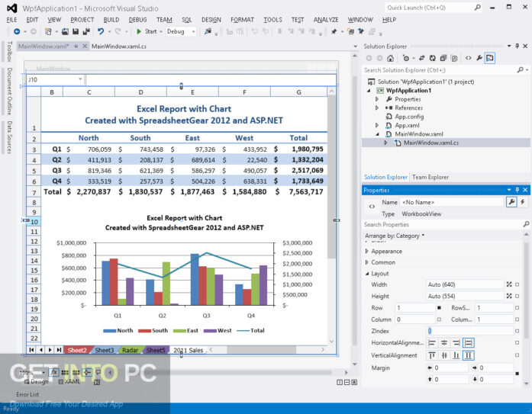Screen dimensions: 532x414
Task: Show event handlers via lightning icon
Action: click(x=523, y=202)
